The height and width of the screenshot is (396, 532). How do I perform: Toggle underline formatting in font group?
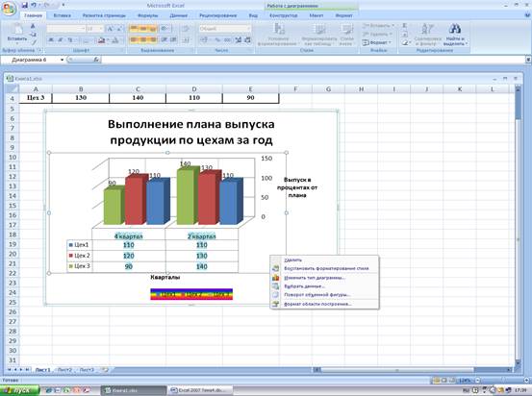pos(69,40)
